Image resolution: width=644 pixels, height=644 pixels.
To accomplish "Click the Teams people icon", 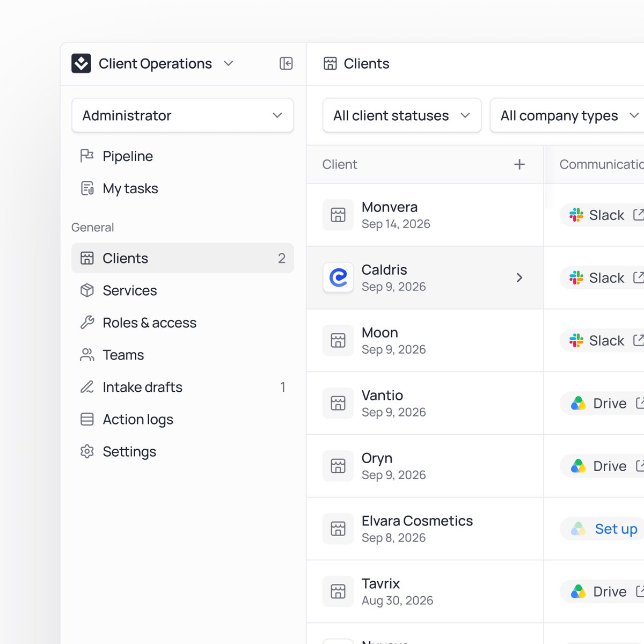I will click(x=87, y=355).
